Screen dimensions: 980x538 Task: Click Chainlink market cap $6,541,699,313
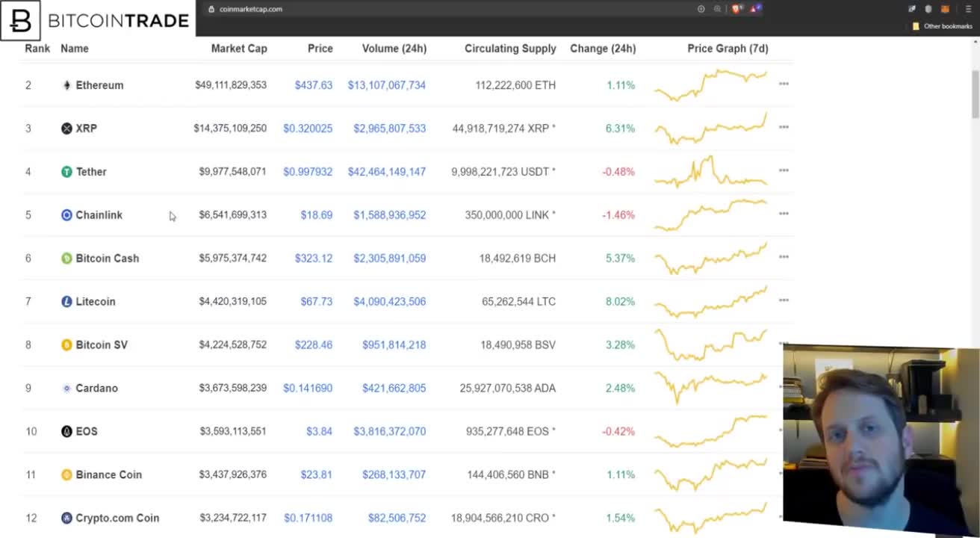[x=232, y=215]
